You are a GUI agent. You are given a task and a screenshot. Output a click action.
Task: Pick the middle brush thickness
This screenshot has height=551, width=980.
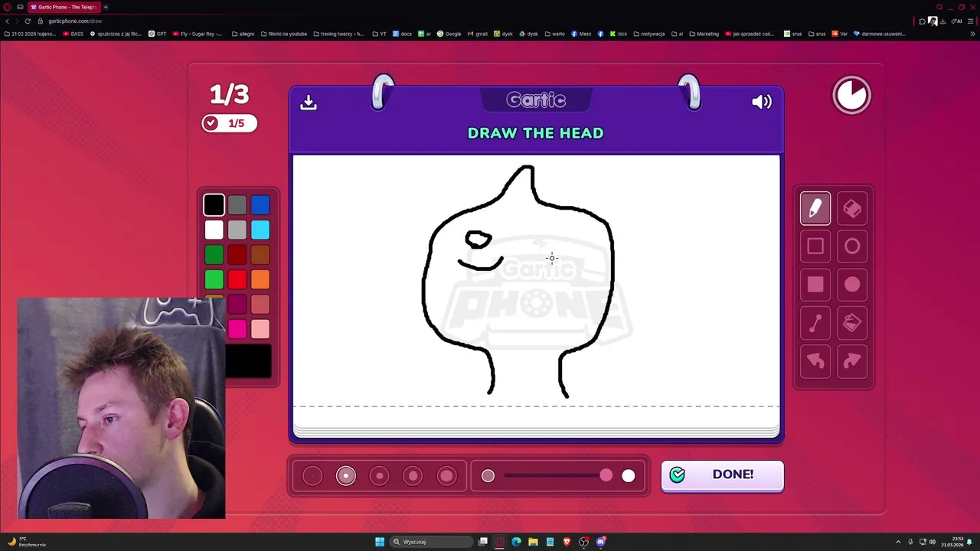pos(380,476)
